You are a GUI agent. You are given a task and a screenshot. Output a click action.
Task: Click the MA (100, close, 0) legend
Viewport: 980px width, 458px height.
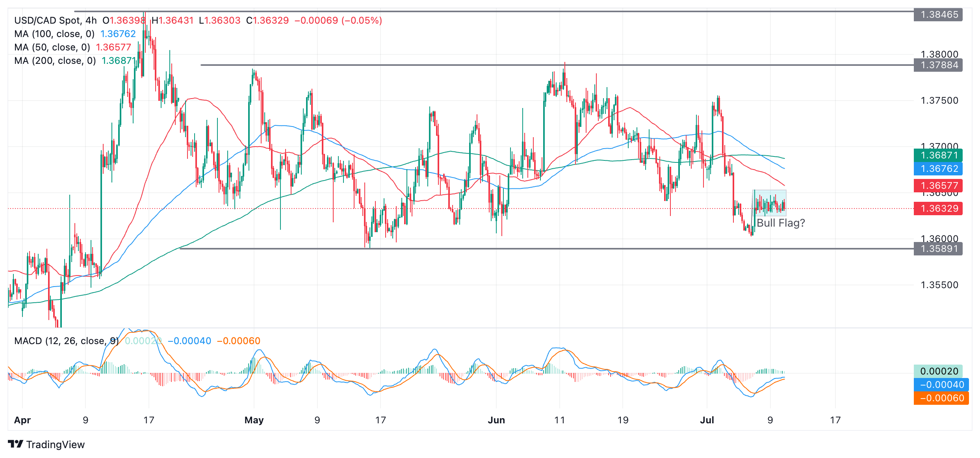click(x=54, y=34)
